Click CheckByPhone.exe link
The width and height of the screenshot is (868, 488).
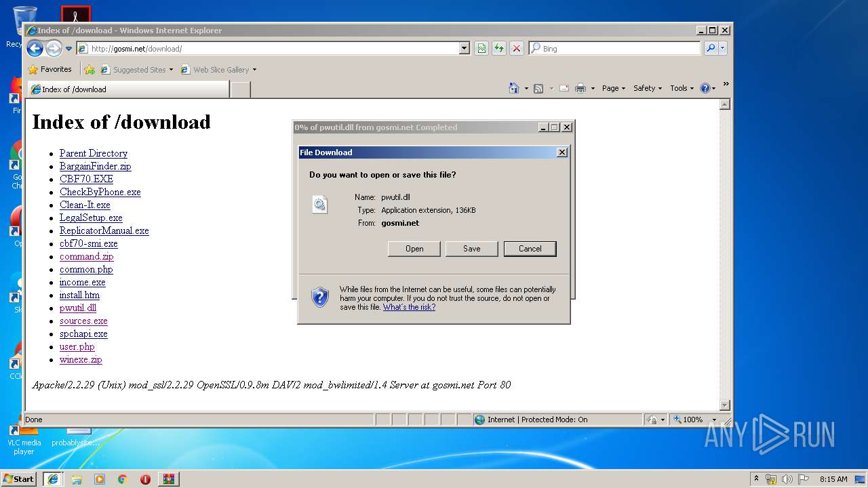click(100, 192)
